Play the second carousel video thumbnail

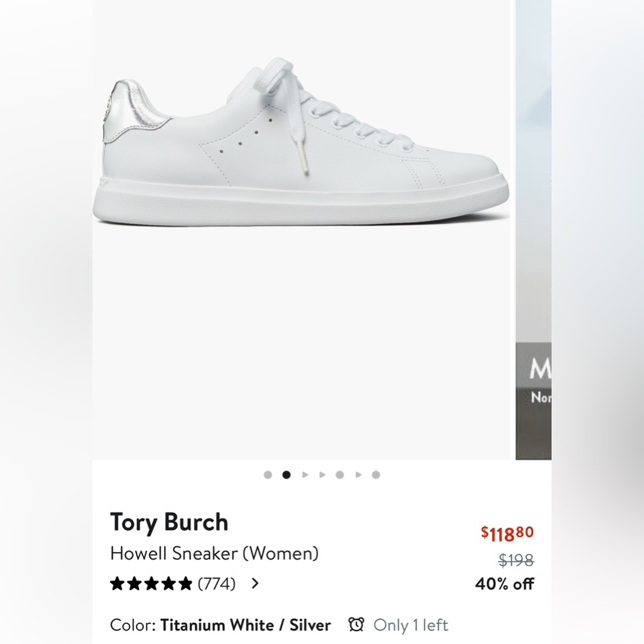click(321, 474)
